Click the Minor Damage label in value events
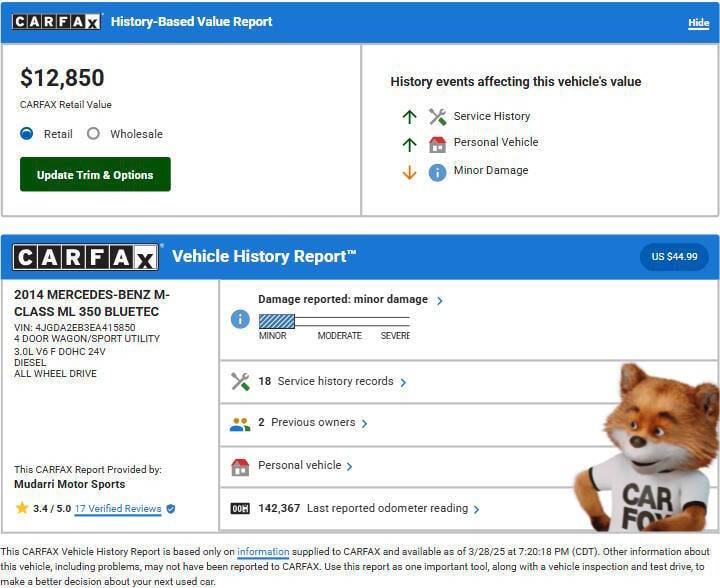 491,170
